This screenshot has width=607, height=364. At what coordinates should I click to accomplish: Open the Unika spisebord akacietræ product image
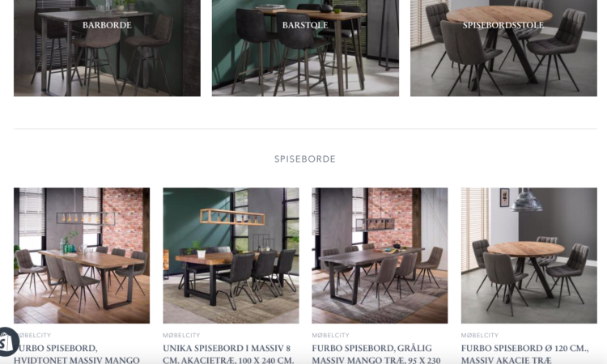231,256
